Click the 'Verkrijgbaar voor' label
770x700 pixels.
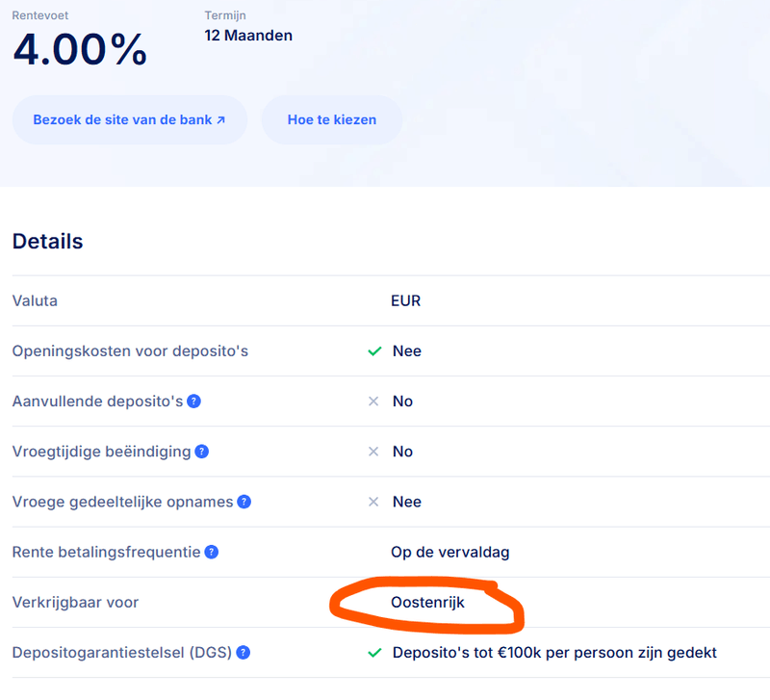75,603
